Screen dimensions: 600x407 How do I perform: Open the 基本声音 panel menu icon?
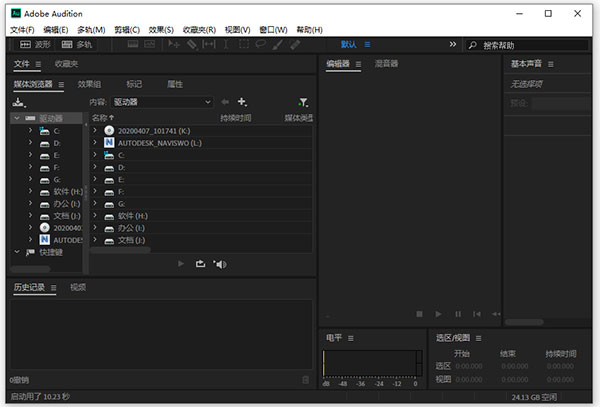pyautogui.click(x=551, y=64)
